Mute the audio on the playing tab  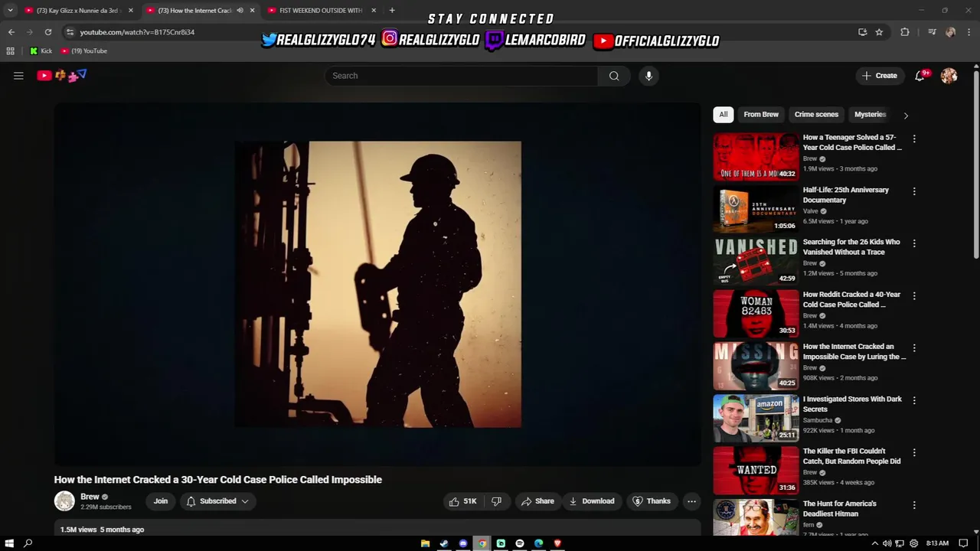click(x=240, y=11)
